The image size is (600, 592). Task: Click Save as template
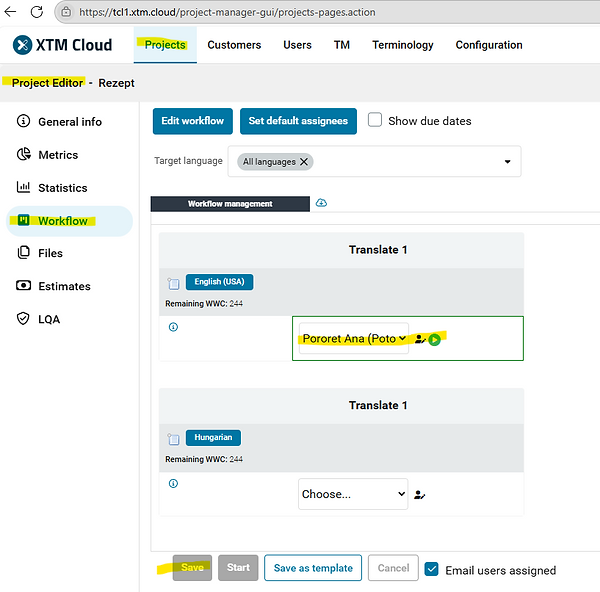pos(313,568)
